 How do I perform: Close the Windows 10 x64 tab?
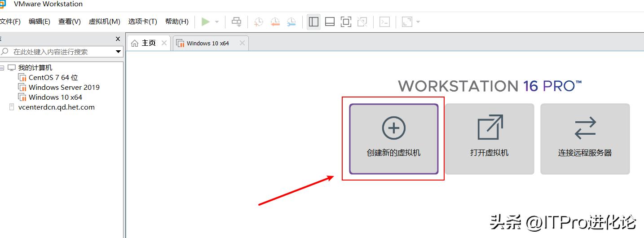242,43
